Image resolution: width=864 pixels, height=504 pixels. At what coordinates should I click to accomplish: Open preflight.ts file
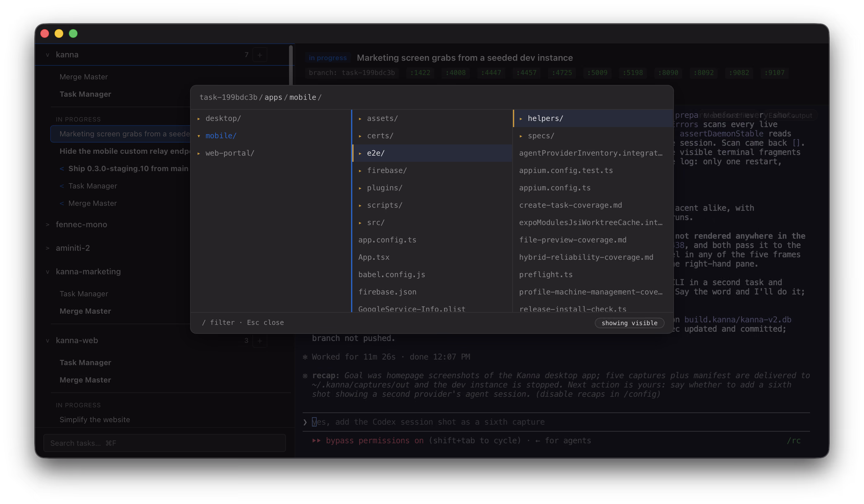[593, 275]
